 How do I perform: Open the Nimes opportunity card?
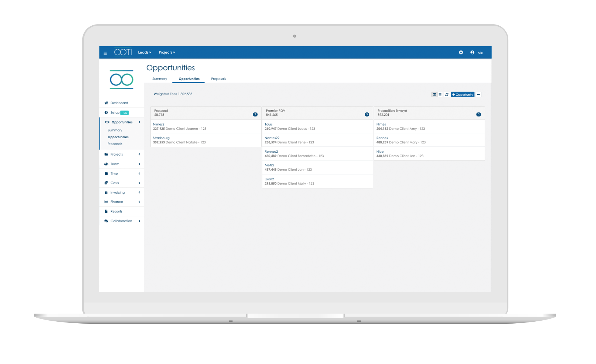[429, 126]
